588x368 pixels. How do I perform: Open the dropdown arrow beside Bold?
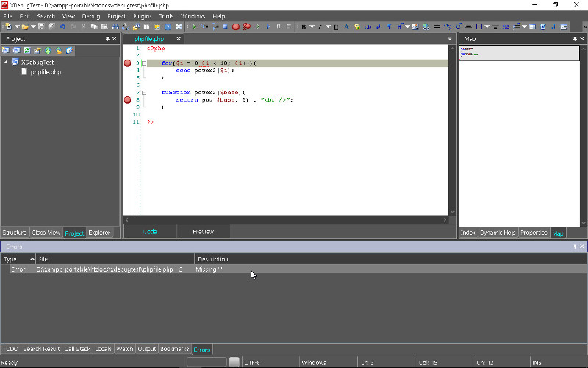[312, 26]
